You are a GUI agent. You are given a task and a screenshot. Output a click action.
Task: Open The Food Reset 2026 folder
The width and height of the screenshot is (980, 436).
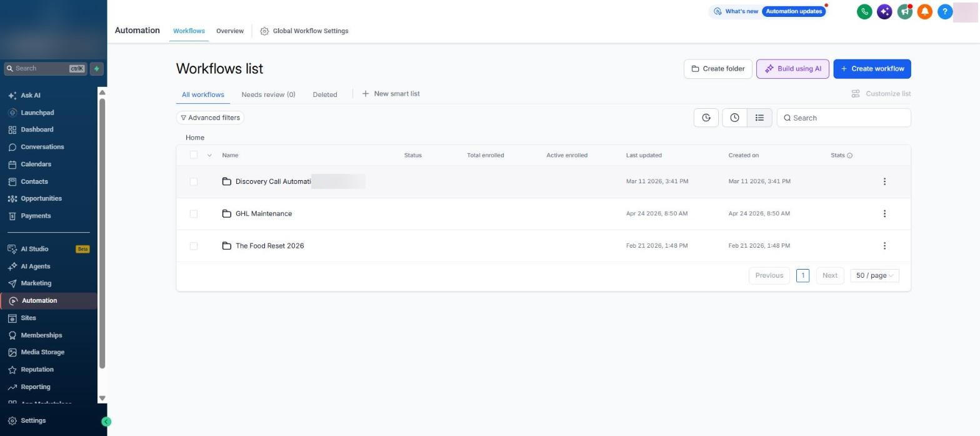pos(269,246)
